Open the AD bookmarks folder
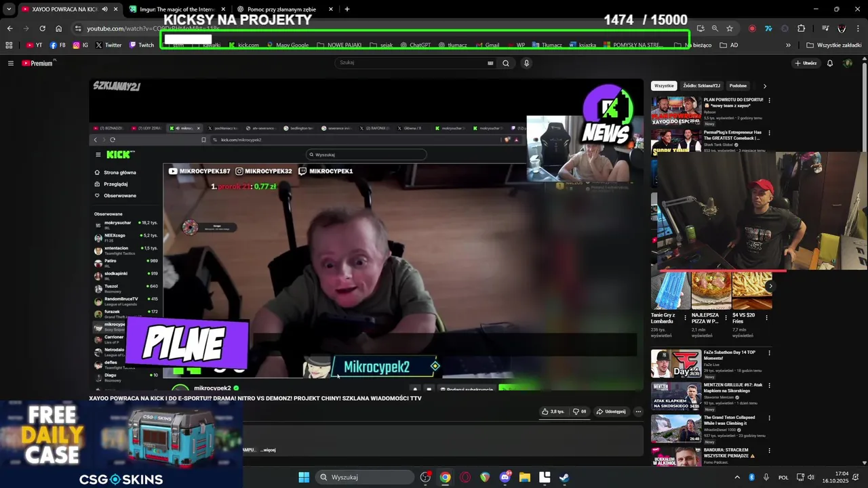868x488 pixels. [729, 45]
